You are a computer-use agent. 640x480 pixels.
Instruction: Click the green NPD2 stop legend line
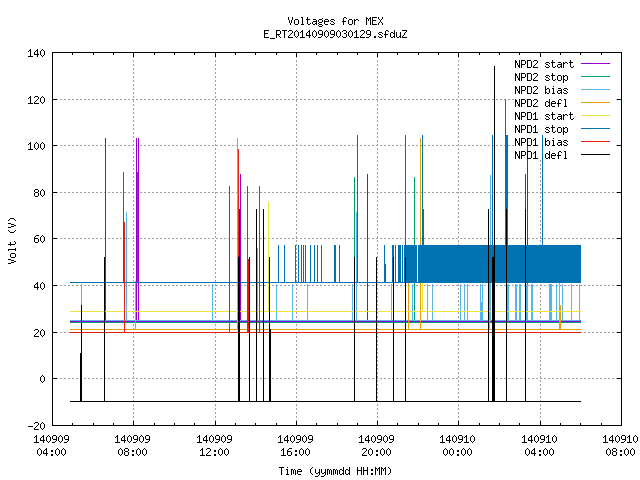(595, 76)
